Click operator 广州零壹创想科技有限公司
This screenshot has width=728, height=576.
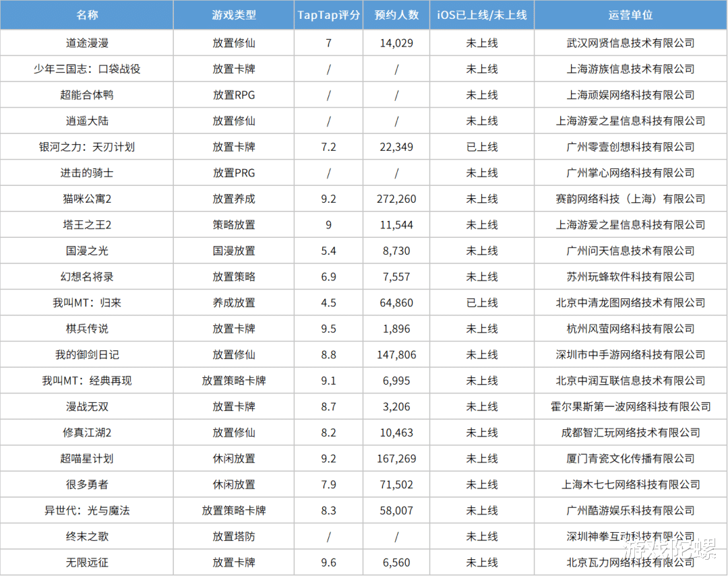[630, 147]
